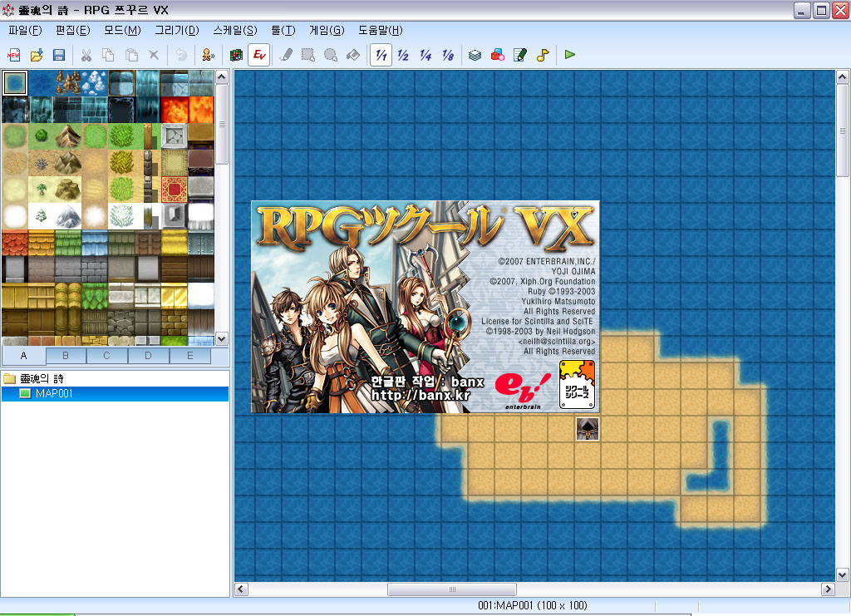Switch to tileset tab D
Viewport: 851px width, 616px height.
coord(148,356)
